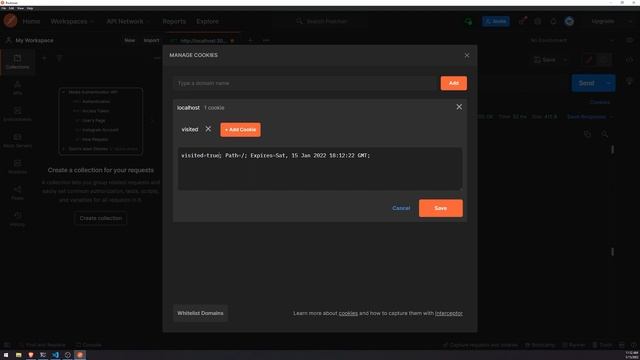Open the 'Interceptor' link
Screen dimensions: 640x360
tap(449, 313)
